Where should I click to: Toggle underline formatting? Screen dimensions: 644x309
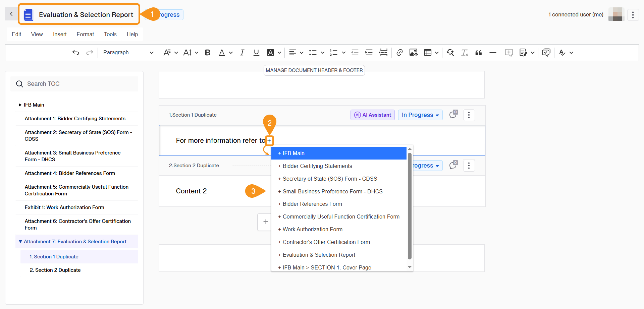(x=256, y=52)
